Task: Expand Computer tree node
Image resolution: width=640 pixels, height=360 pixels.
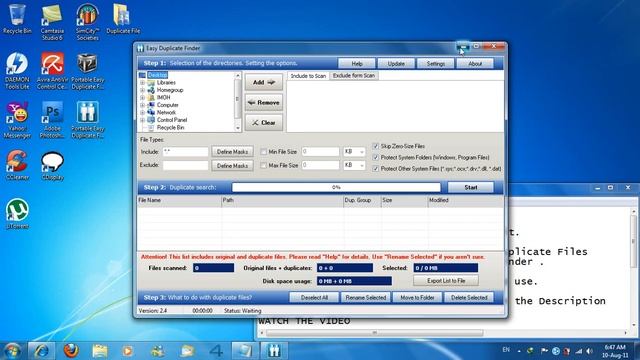Action: pos(142,105)
